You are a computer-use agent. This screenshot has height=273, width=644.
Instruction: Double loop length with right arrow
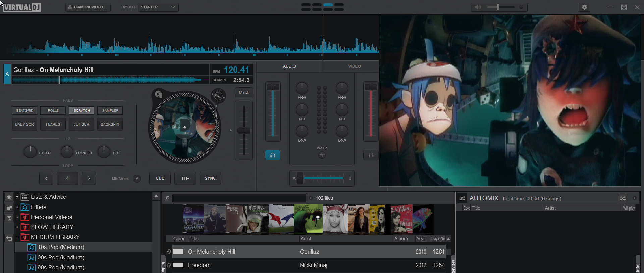pos(89,178)
